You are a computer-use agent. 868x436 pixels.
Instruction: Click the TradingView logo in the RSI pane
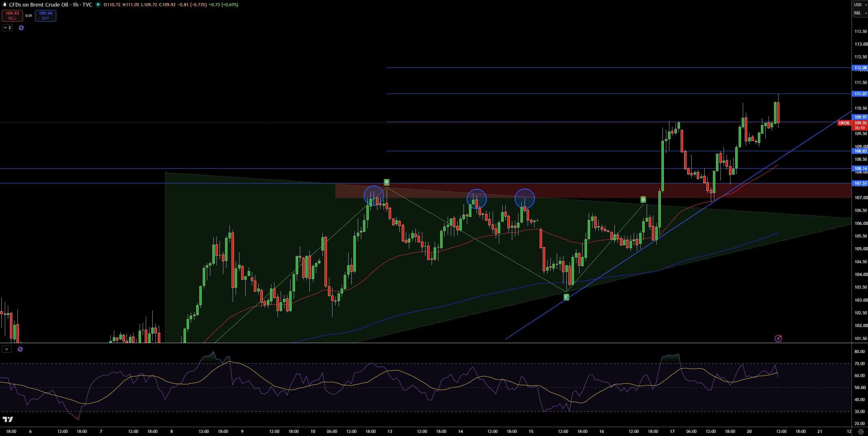click(8, 419)
